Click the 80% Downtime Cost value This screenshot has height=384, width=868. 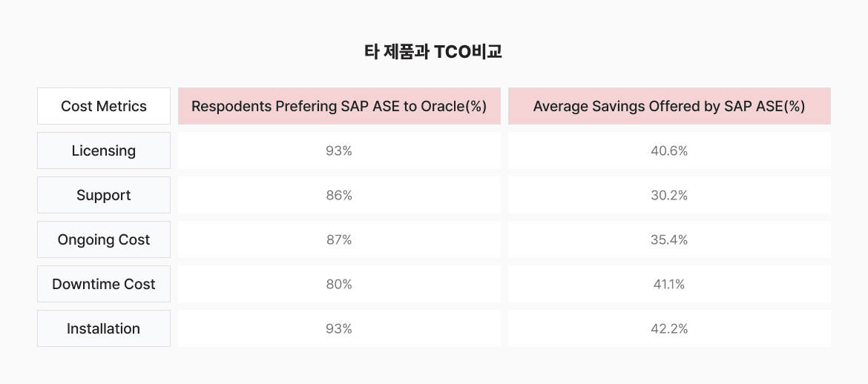[x=339, y=284]
